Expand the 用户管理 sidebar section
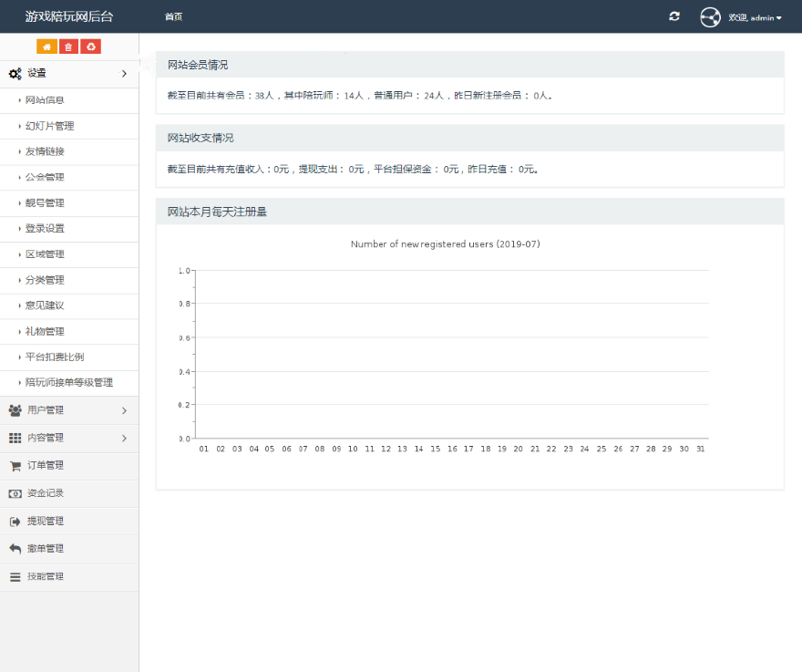802x672 pixels. tap(69, 410)
